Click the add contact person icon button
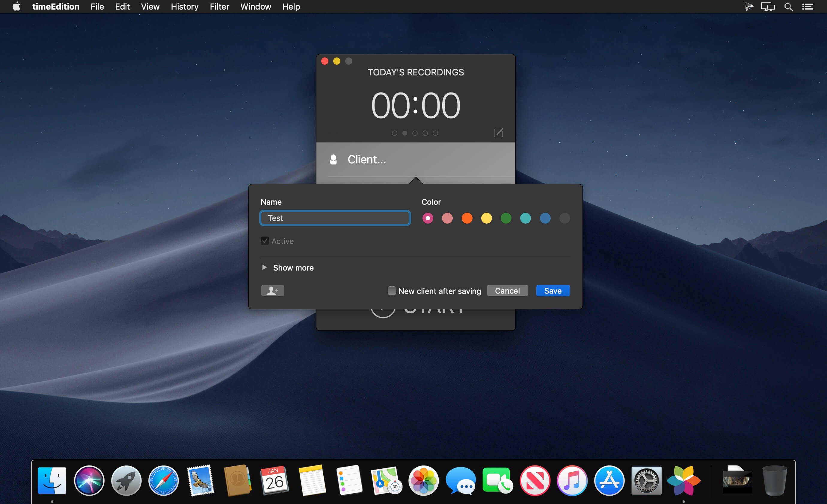 (273, 291)
